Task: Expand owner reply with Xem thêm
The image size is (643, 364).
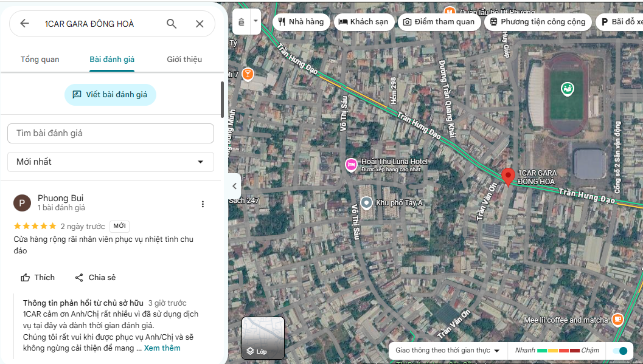Action: [x=162, y=348]
